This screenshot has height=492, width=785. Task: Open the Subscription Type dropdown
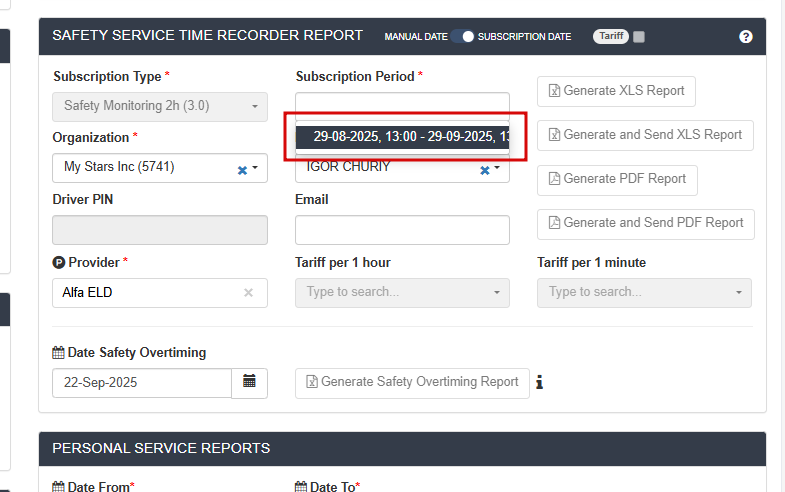click(160, 107)
